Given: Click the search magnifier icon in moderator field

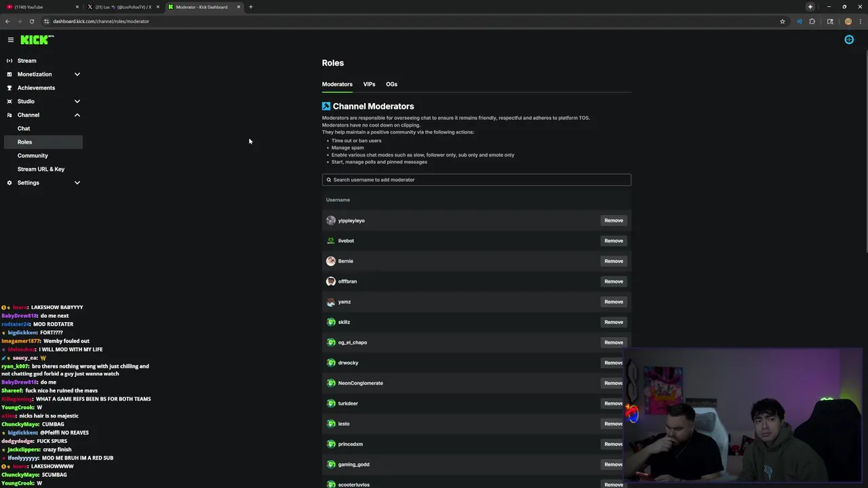Looking at the screenshot, I should 329,180.
